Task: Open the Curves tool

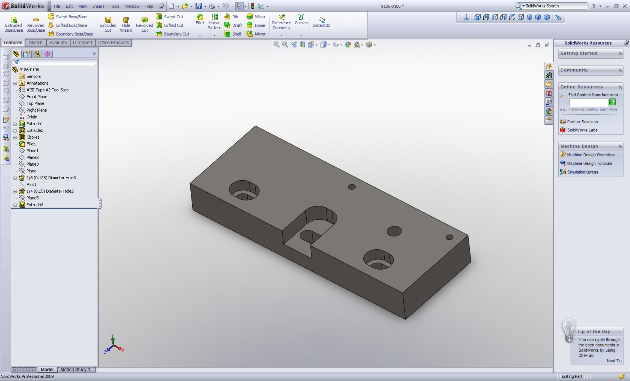Action: tap(301, 19)
